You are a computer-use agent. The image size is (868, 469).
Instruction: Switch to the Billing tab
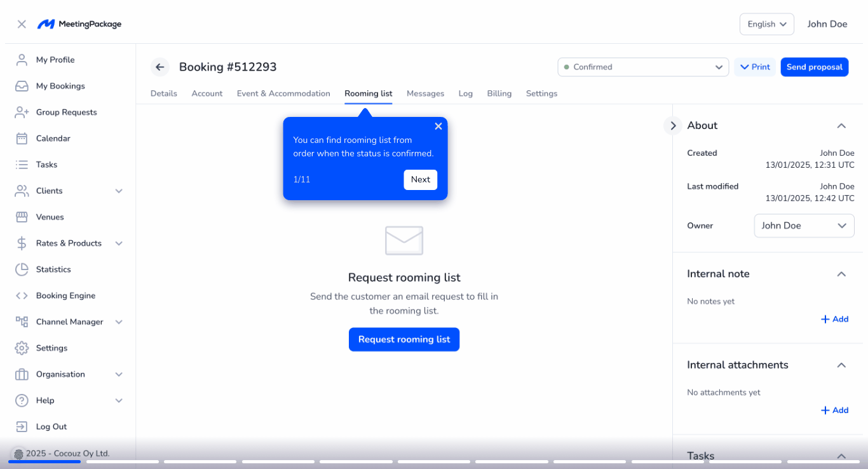point(499,93)
